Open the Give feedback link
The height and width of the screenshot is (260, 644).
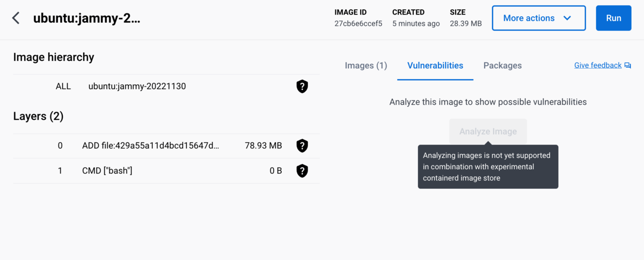click(598, 66)
